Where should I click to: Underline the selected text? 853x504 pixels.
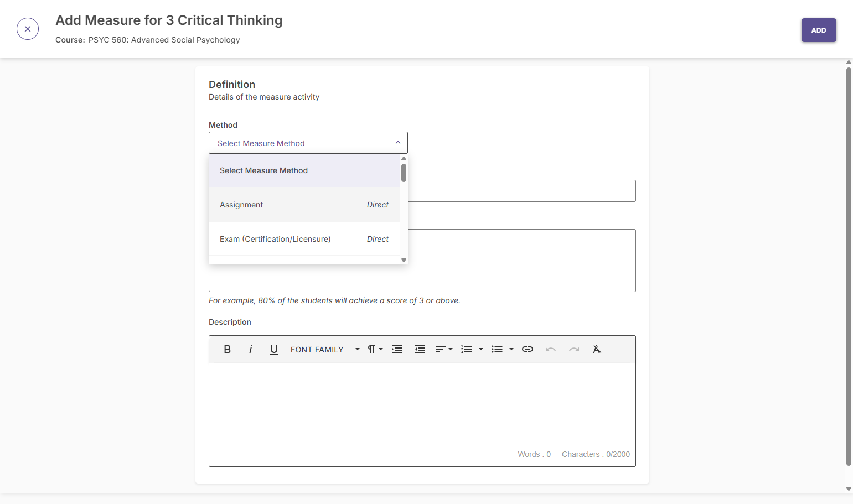274,349
